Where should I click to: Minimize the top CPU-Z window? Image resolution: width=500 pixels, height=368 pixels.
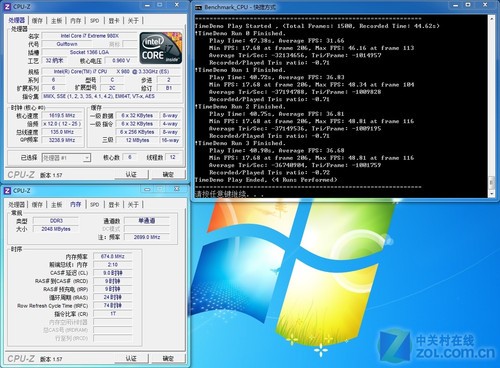[x=147, y=5]
